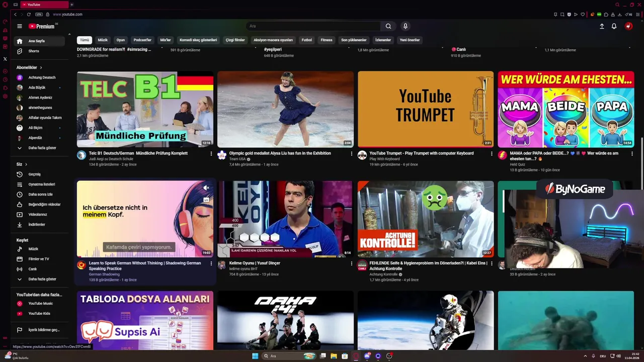Open the TABLODA DOSYA ALANLARI thumbnail
This screenshot has width=644, height=362.
coord(145,320)
